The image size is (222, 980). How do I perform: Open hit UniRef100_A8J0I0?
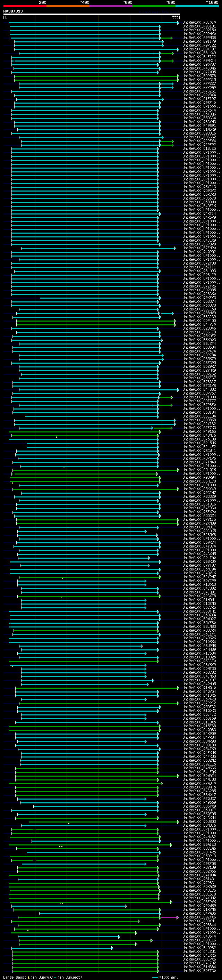point(199,23)
